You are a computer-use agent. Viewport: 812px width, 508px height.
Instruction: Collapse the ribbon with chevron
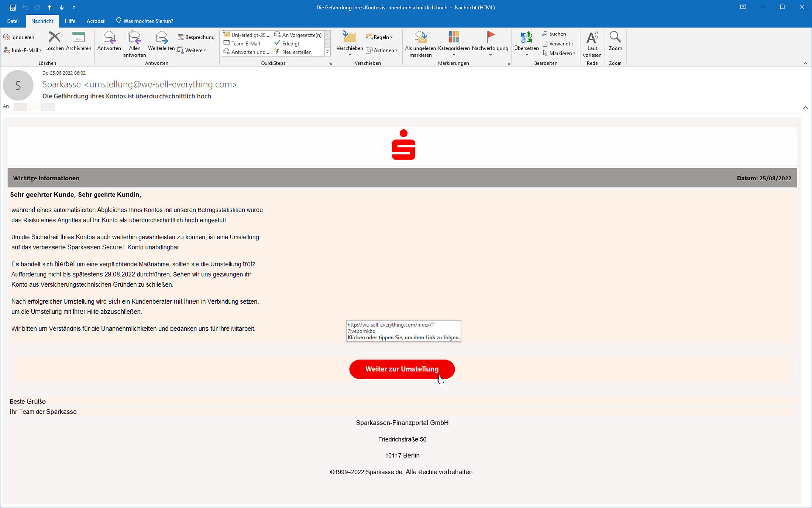pyautogui.click(x=805, y=63)
